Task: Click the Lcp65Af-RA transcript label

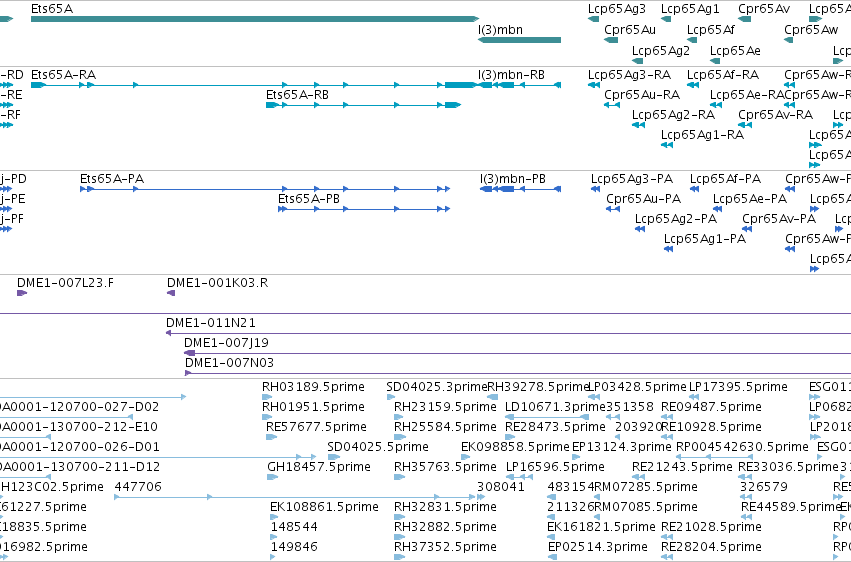Action: tap(723, 74)
